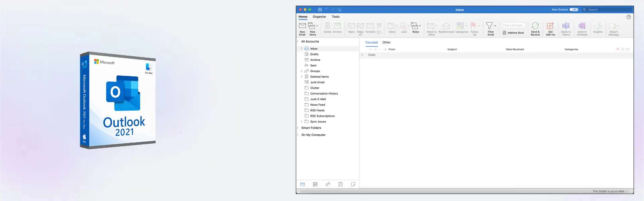Sort messages by the Subject column
Image resolution: width=644 pixels, height=201 pixels.
pos(452,49)
